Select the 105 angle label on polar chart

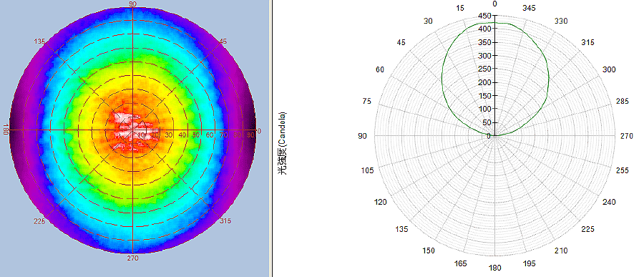coord(368,170)
